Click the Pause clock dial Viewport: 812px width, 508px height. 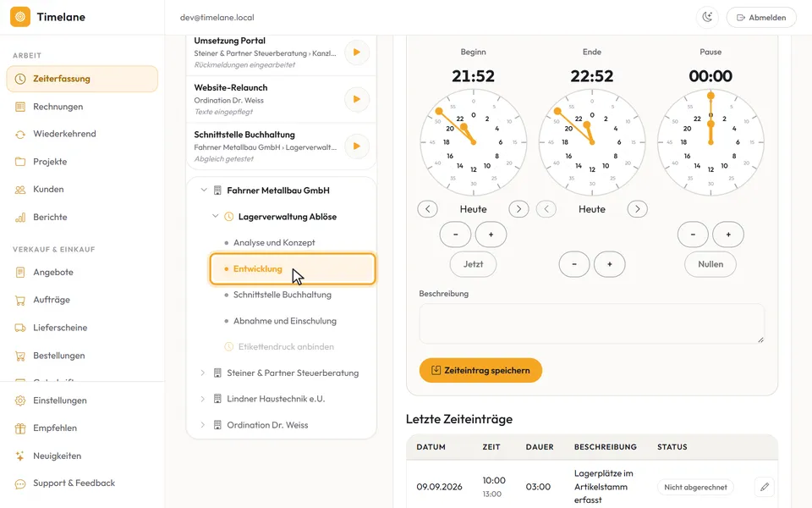point(710,142)
